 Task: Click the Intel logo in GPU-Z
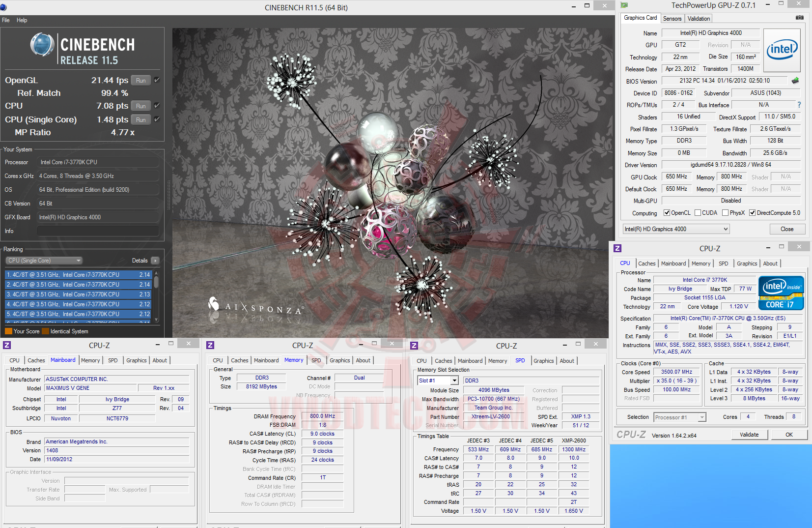tap(782, 50)
